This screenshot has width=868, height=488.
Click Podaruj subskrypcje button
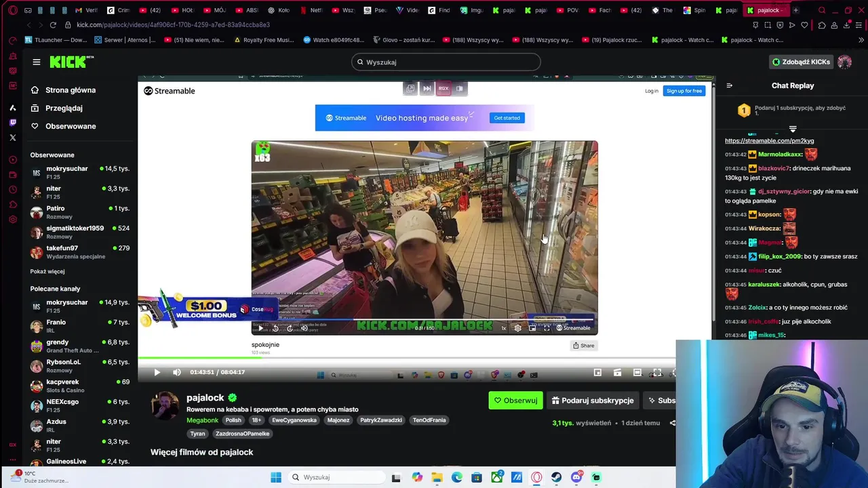click(x=593, y=401)
